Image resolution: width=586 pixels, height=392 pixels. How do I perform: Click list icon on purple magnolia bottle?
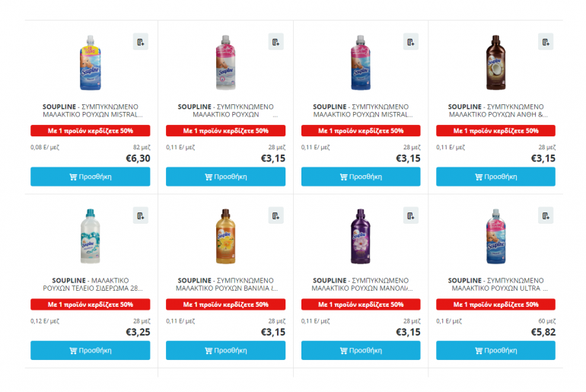411,215
